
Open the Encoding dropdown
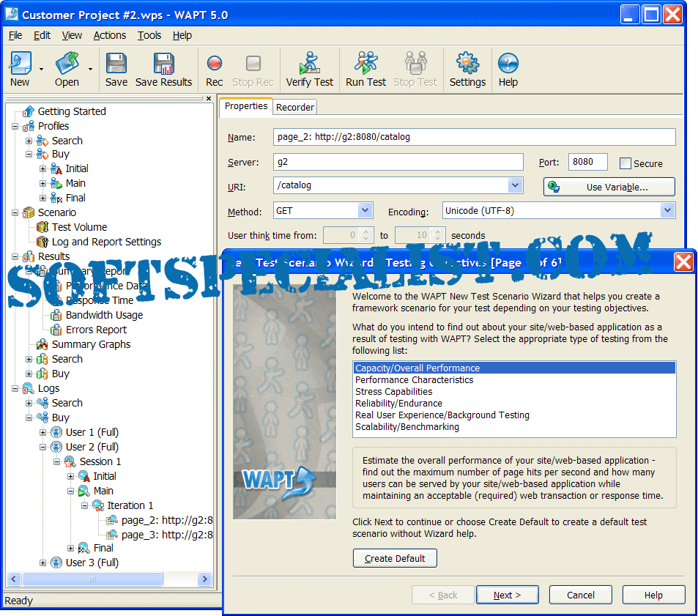pos(667,210)
